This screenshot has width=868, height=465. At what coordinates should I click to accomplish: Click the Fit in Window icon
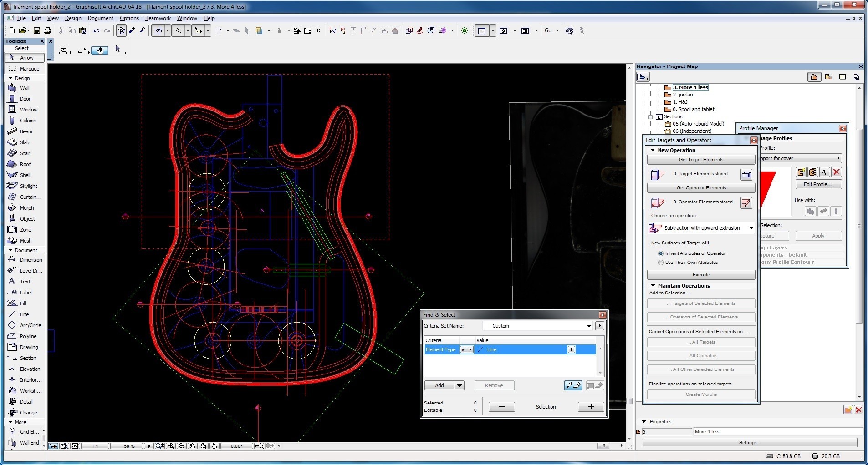204,446
